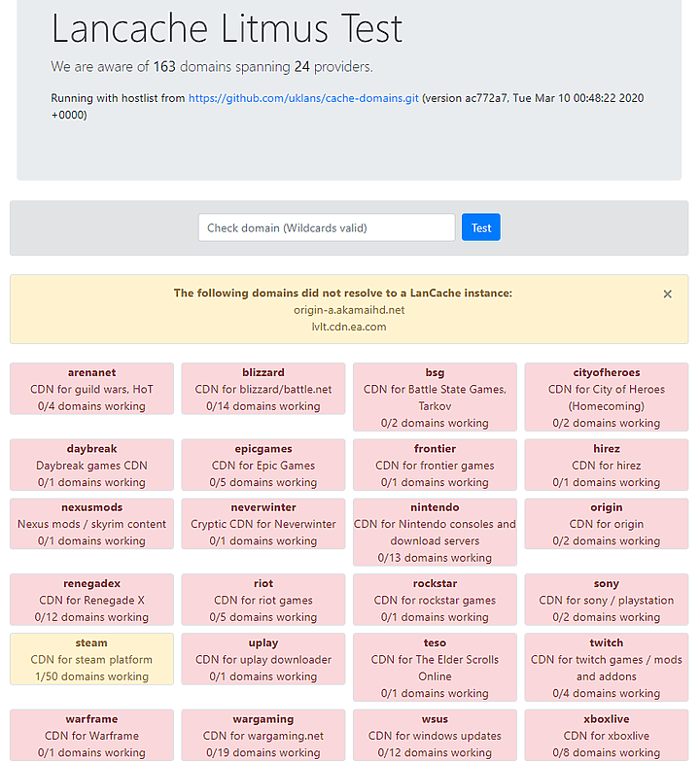Open the xboxlive CDN card
Viewport: 700px width, 762px height.
pyautogui.click(x=607, y=735)
